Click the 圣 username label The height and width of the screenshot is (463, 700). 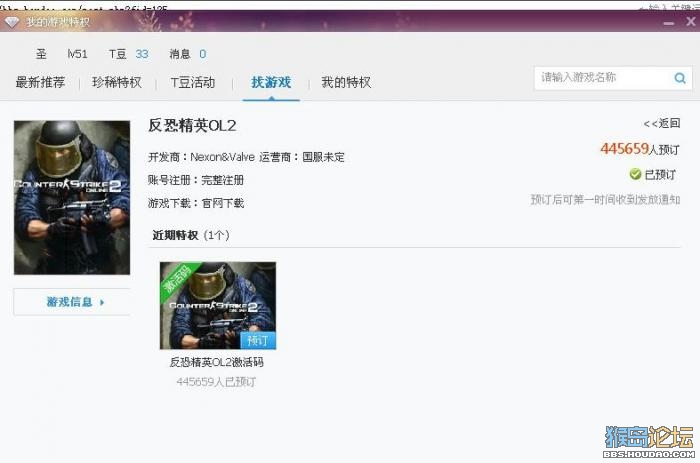(41, 54)
